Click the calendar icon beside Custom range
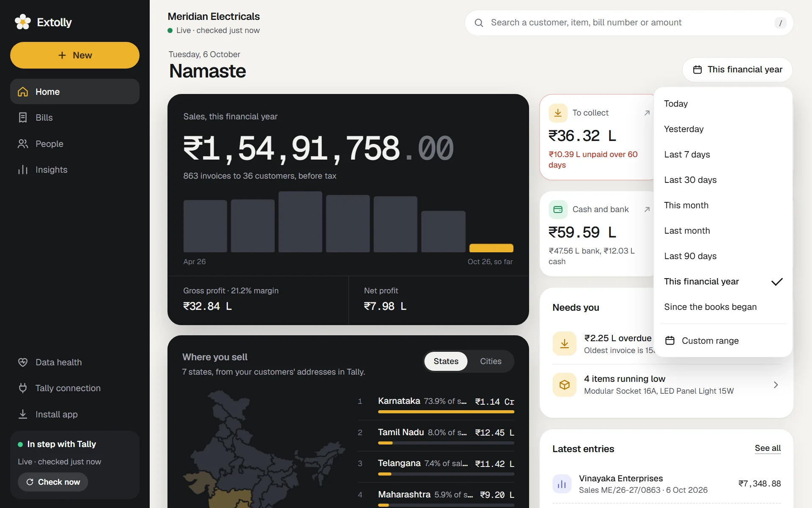Image resolution: width=812 pixels, height=508 pixels. [x=670, y=341]
